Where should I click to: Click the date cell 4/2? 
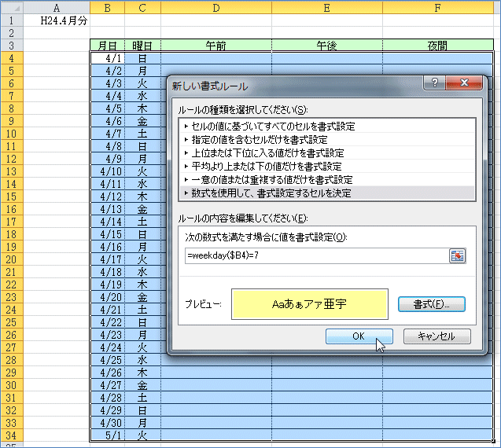coord(107,71)
